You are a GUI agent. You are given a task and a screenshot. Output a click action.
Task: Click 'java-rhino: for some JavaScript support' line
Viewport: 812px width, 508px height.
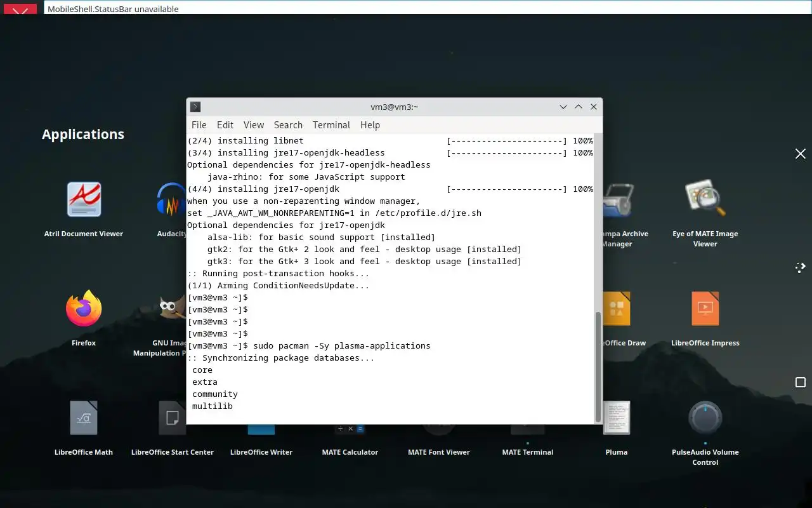[x=306, y=177]
